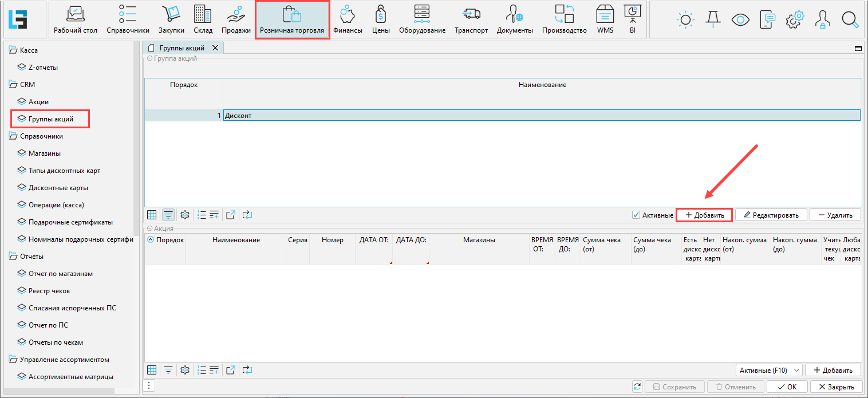Image resolution: width=868 pixels, height=398 pixels.
Task: Open the Финансы piggy bank module
Action: [x=348, y=19]
